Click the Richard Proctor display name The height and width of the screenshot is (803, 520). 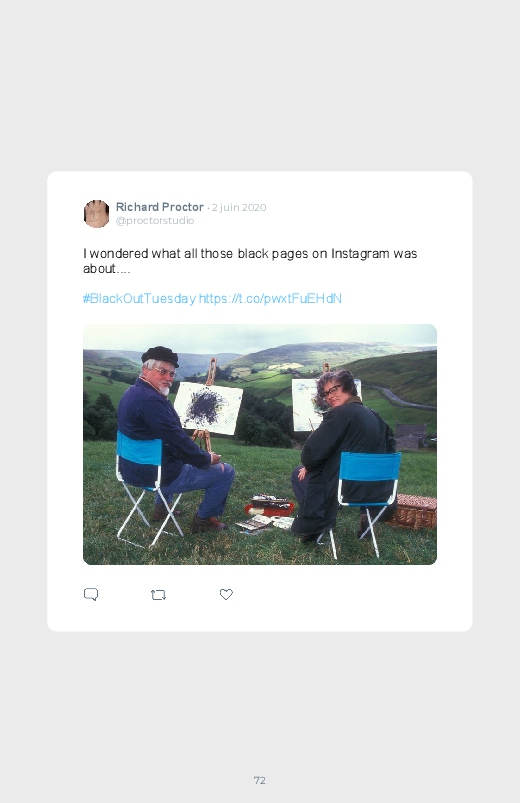pos(160,207)
